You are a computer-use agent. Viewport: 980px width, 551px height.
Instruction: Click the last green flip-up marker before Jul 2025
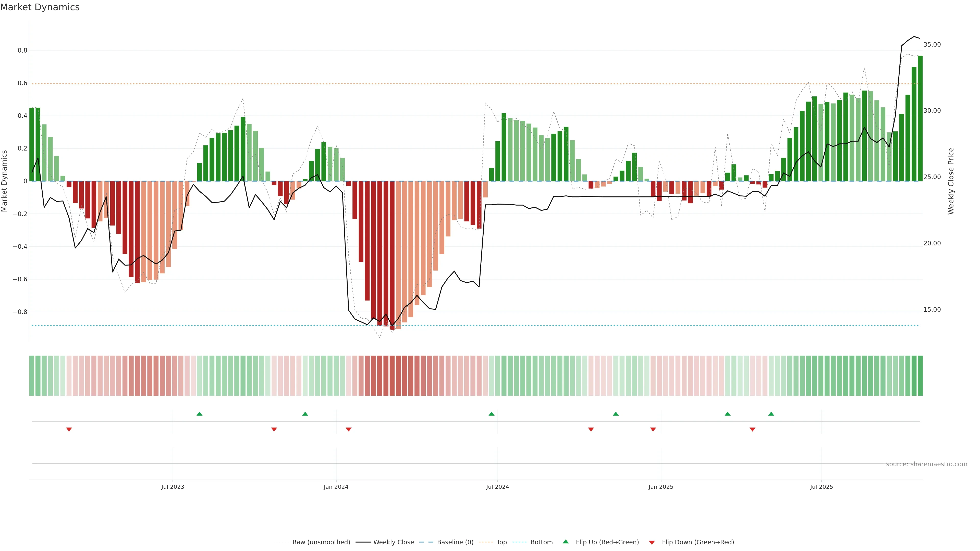tap(771, 414)
